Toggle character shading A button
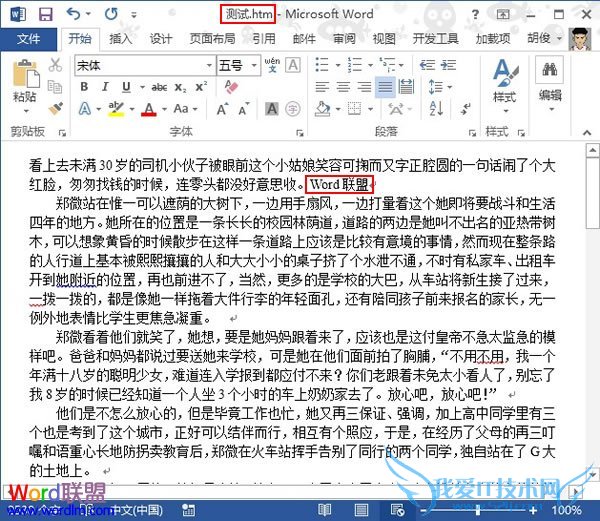This screenshot has height=521, width=600. [x=272, y=109]
